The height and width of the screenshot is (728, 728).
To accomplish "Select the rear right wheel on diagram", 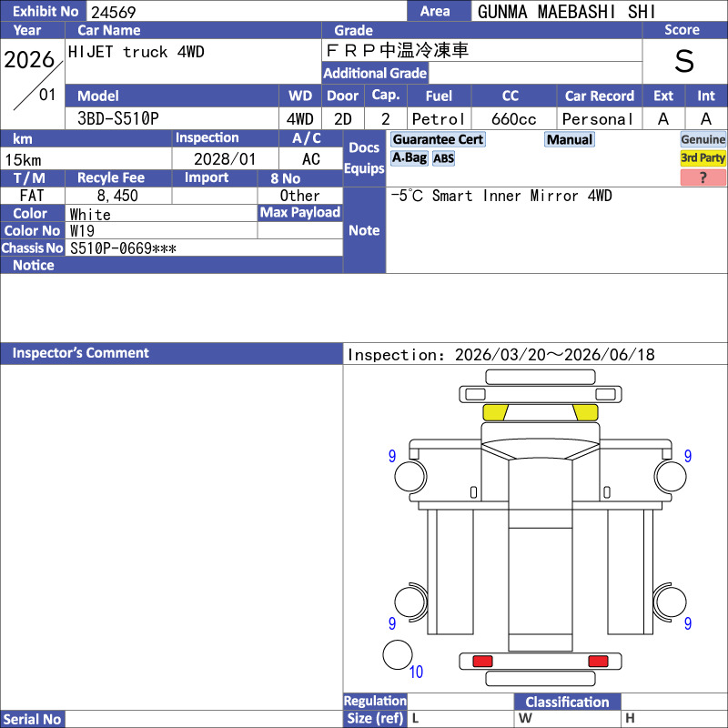I will coord(670,602).
